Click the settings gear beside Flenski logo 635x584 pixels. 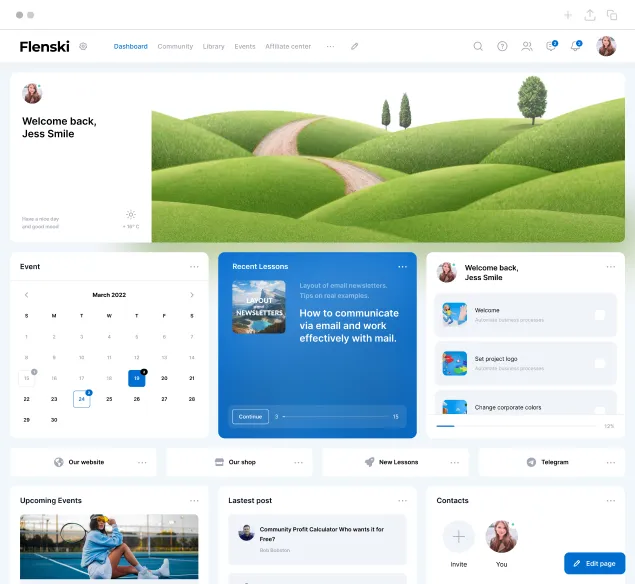(x=83, y=46)
